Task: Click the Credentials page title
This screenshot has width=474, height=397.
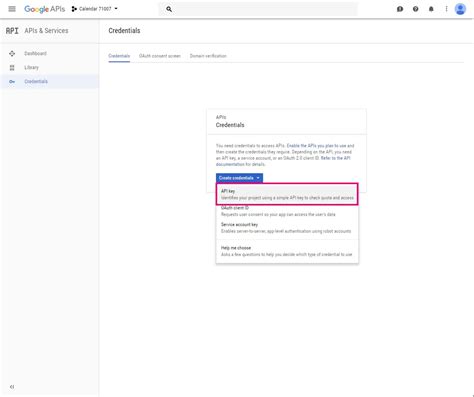Action: point(124,31)
